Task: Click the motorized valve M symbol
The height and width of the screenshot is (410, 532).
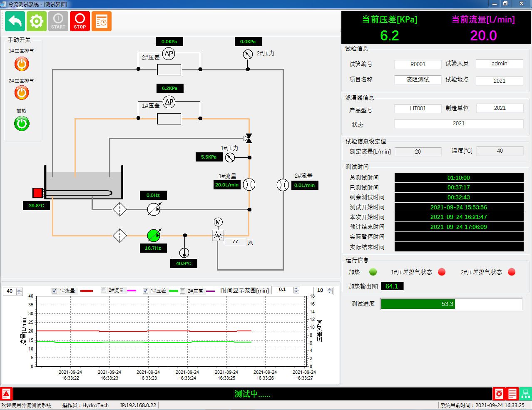Action: (x=218, y=222)
